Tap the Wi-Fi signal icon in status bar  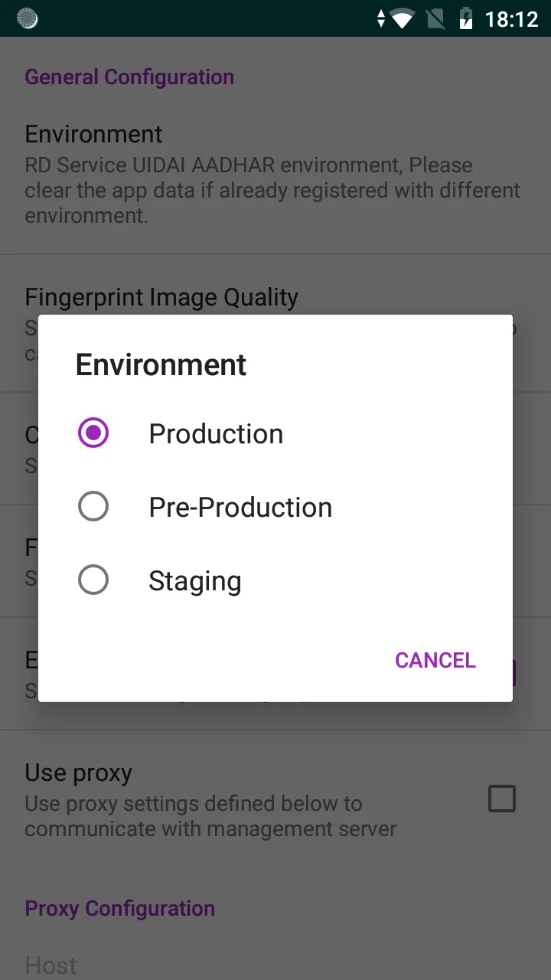pyautogui.click(x=403, y=18)
